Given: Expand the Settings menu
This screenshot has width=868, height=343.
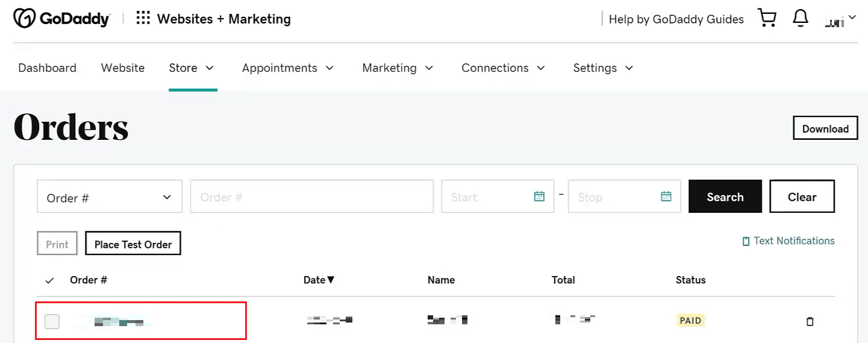Looking at the screenshot, I should click(x=603, y=68).
